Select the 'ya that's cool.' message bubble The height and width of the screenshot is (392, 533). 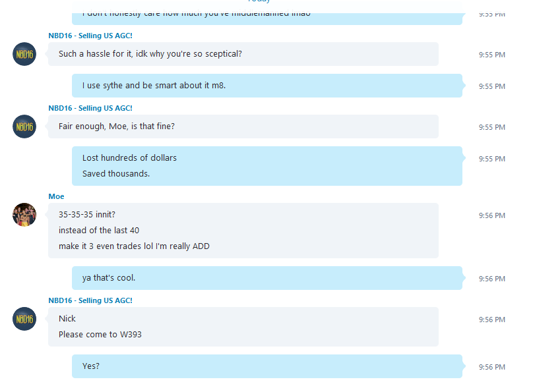coord(267,278)
